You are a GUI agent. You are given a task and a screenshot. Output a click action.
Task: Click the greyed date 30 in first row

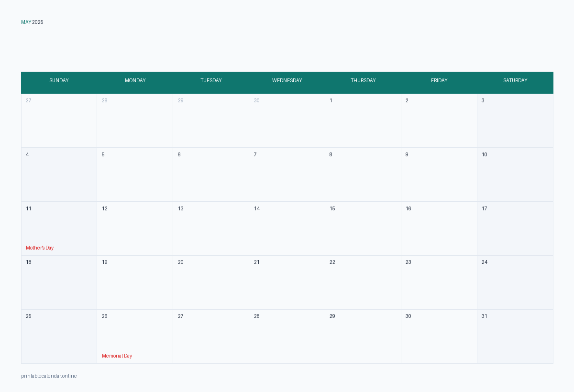[257, 101]
